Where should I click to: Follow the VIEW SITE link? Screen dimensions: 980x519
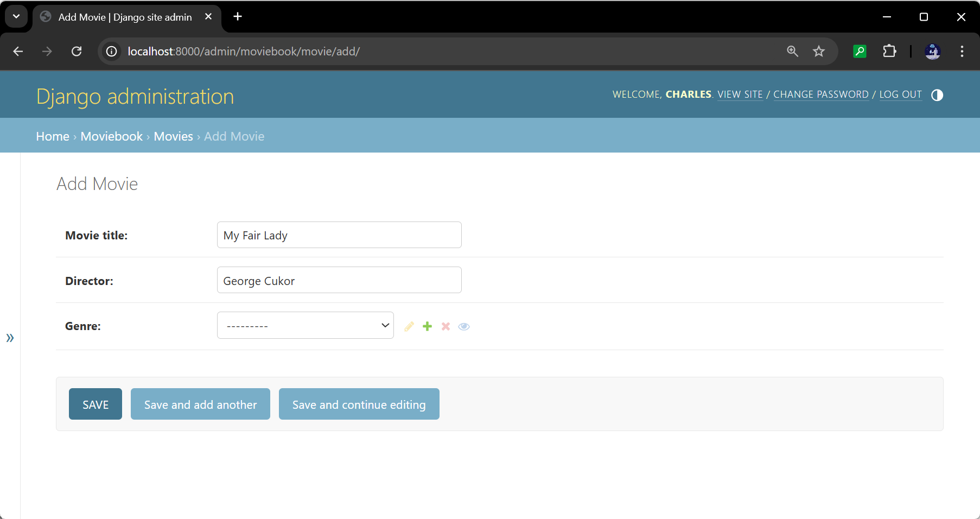pyautogui.click(x=740, y=94)
